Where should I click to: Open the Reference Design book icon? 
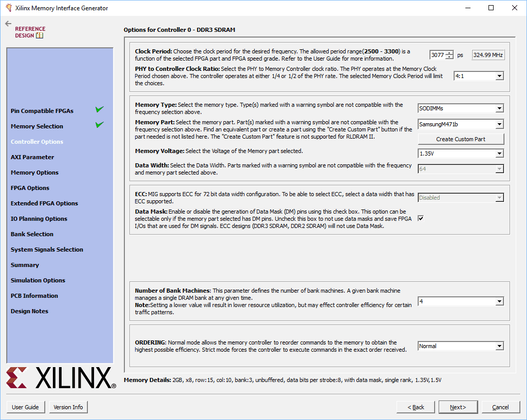coord(40,35)
